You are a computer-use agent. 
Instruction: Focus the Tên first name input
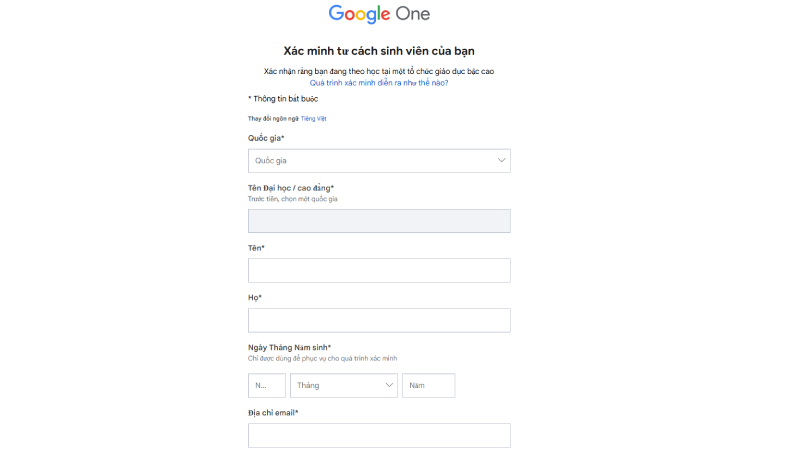click(379, 270)
